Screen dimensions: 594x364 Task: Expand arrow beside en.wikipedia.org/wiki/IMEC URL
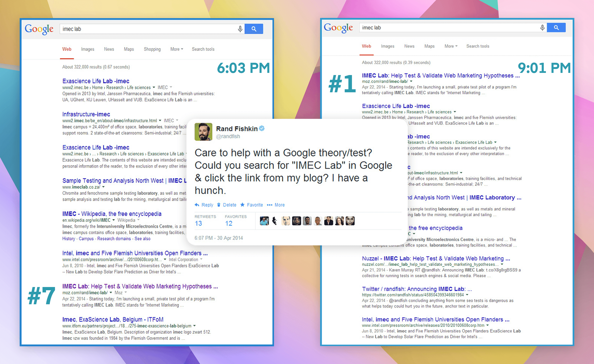pos(113,220)
